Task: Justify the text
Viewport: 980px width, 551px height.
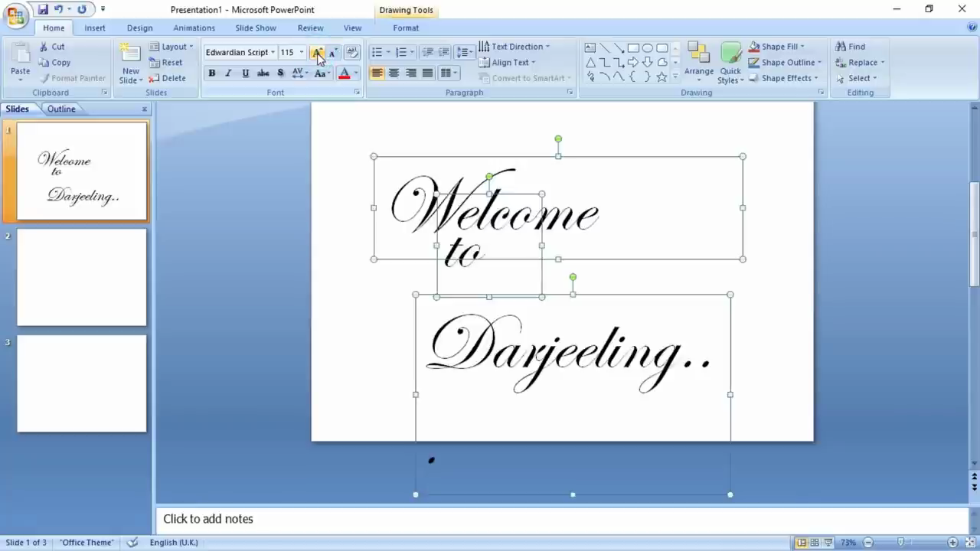Action: (x=428, y=73)
